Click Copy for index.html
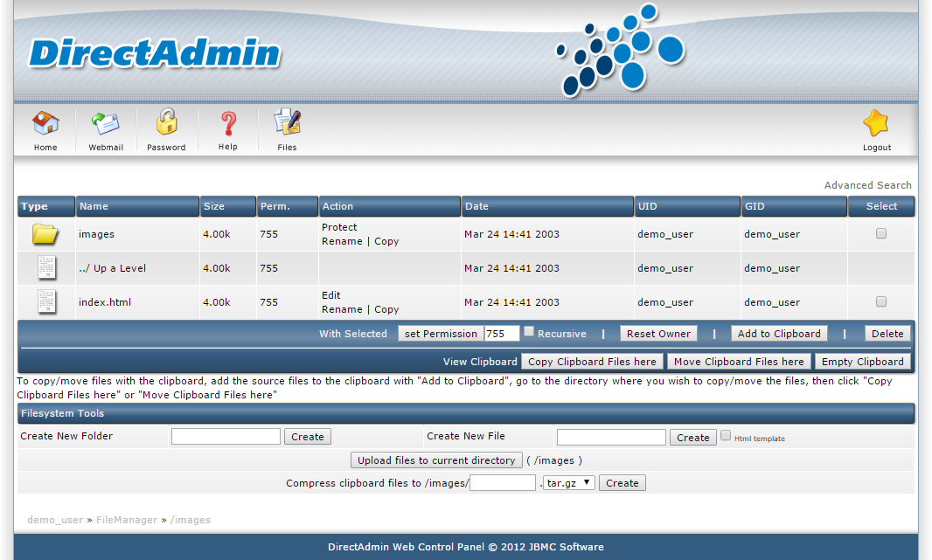The height and width of the screenshot is (560, 932). [386, 309]
